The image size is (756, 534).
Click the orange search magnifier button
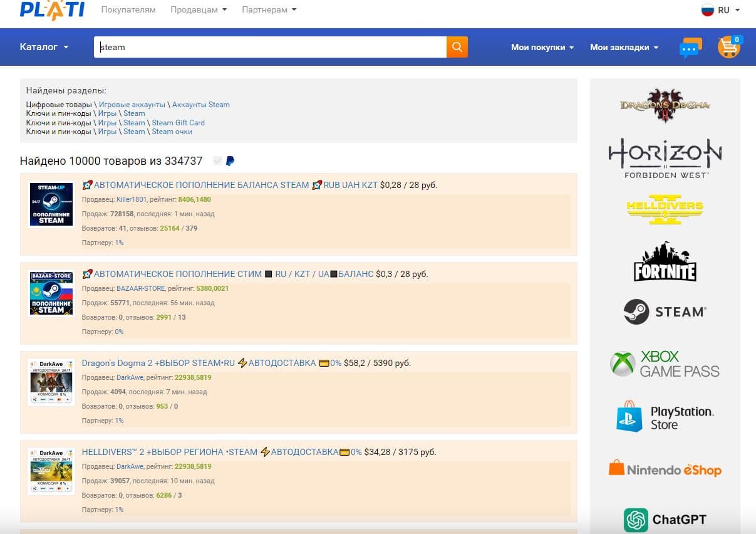[x=457, y=47]
